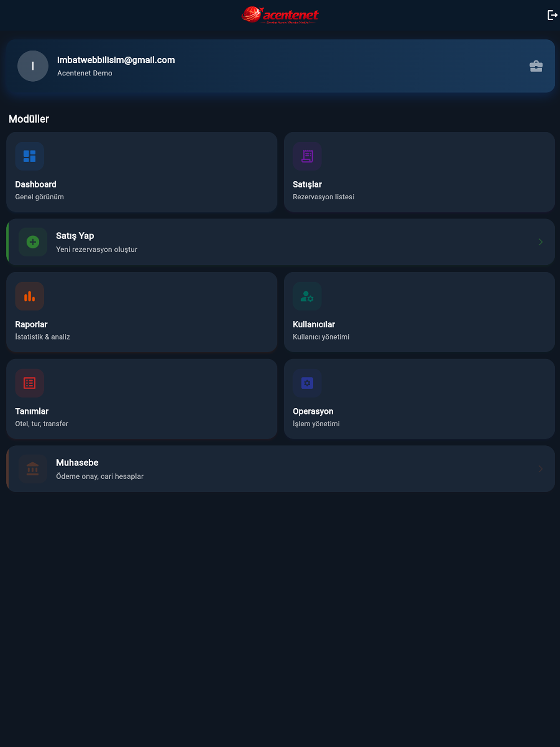The width and height of the screenshot is (560, 747).
Task: Click the profile avatar with letter I
Action: coord(33,66)
